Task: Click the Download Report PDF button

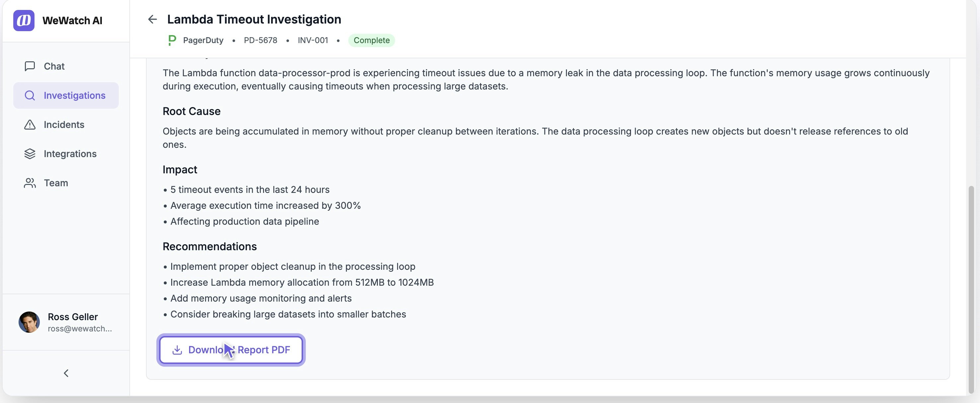Action: 231,350
